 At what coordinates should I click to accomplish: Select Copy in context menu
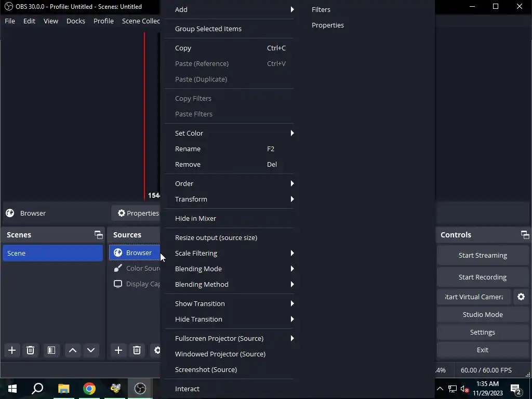click(x=229, y=48)
